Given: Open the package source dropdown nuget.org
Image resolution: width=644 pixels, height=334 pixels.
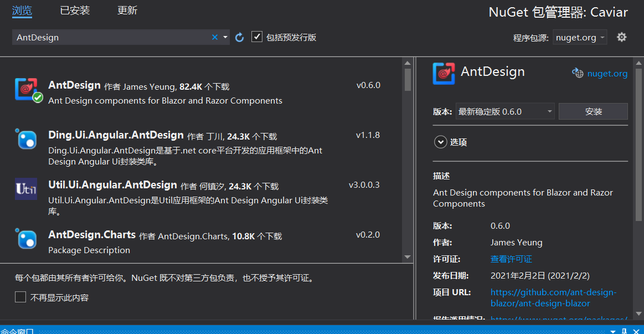Looking at the screenshot, I should coord(580,37).
